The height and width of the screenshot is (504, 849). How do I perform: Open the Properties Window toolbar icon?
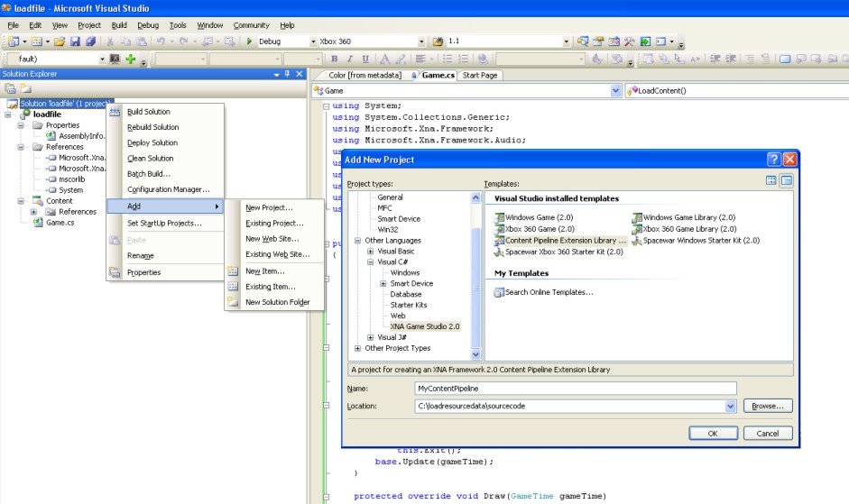tap(598, 41)
